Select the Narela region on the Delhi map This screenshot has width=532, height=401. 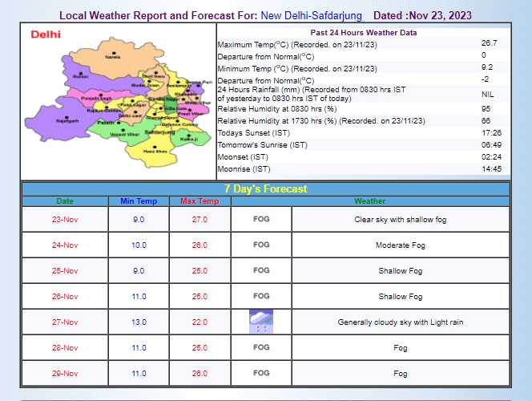[113, 57]
